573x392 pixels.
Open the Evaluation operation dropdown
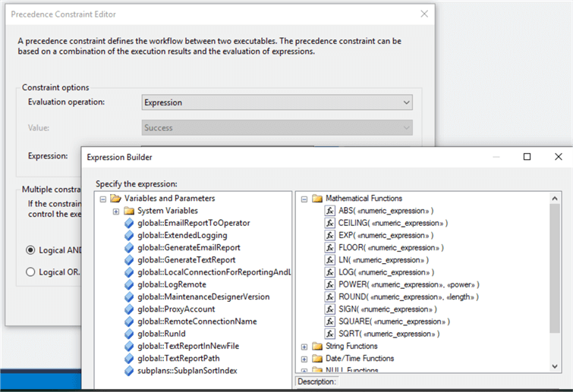pyautogui.click(x=277, y=102)
